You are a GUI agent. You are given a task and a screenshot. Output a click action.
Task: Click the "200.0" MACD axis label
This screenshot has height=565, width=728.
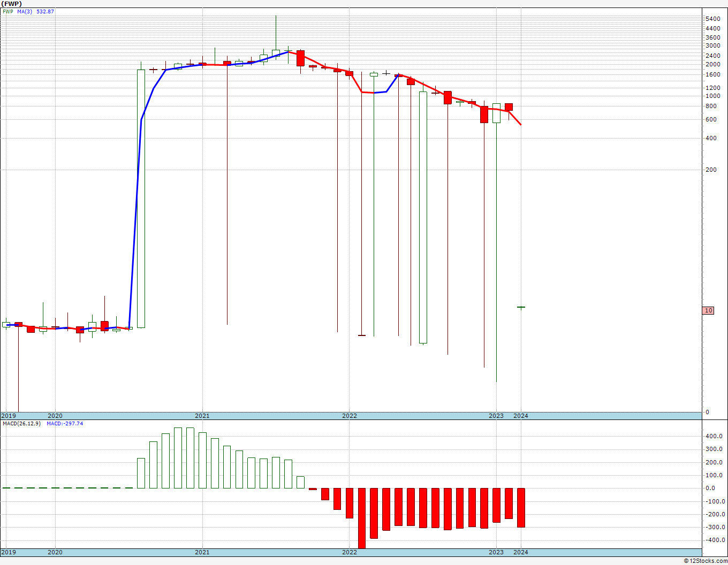[x=714, y=462]
